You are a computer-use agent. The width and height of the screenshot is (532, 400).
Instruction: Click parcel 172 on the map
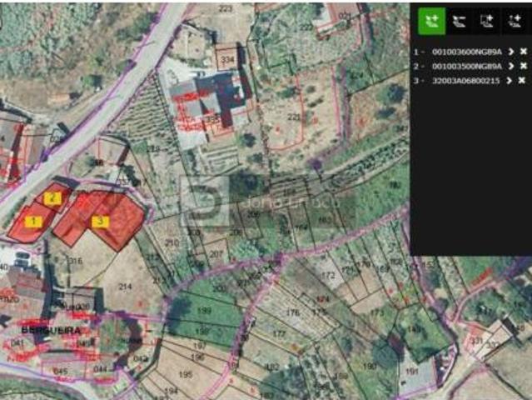328,275
